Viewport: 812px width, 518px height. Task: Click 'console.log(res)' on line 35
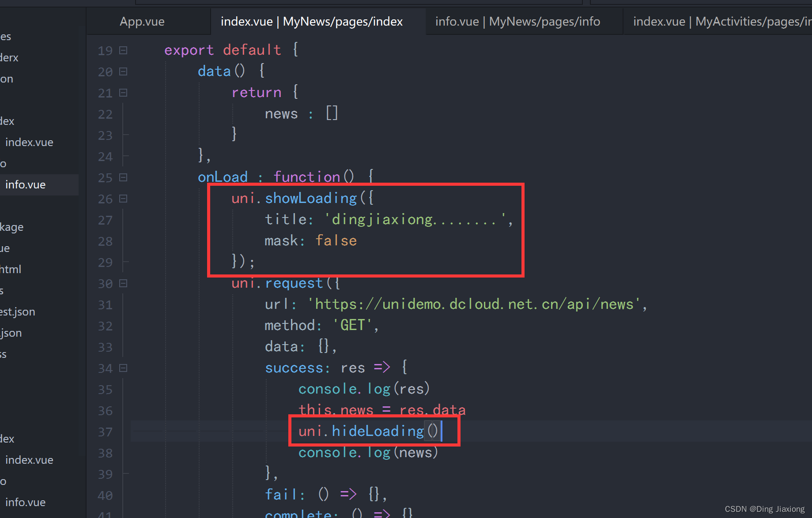point(364,389)
